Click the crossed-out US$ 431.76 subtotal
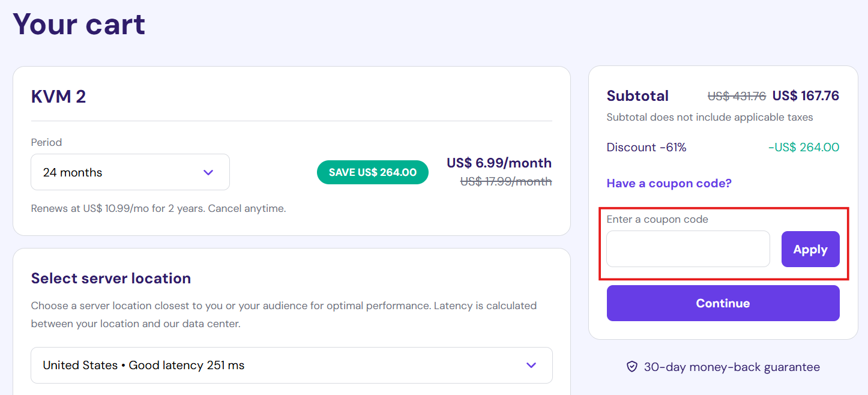 (x=737, y=96)
